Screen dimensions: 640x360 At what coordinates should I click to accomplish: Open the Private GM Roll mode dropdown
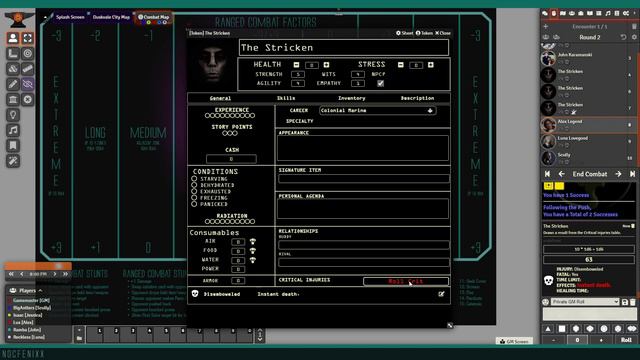585,302
